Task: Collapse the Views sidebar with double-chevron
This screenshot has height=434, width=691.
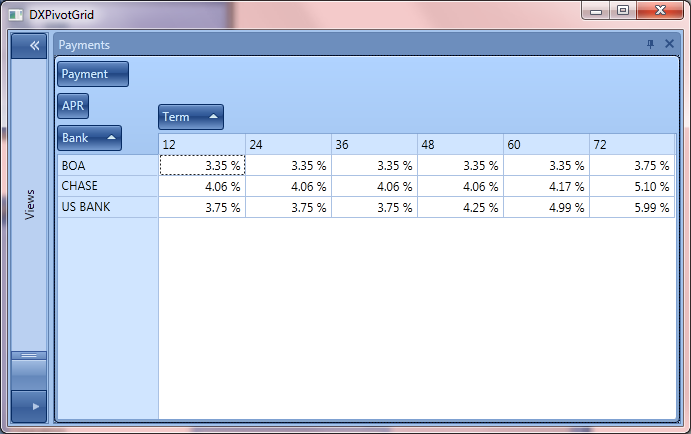Action: [x=29, y=45]
